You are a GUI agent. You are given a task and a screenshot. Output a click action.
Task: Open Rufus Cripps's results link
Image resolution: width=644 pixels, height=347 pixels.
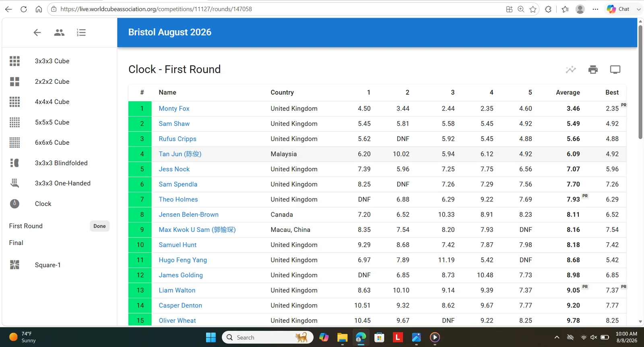click(178, 139)
